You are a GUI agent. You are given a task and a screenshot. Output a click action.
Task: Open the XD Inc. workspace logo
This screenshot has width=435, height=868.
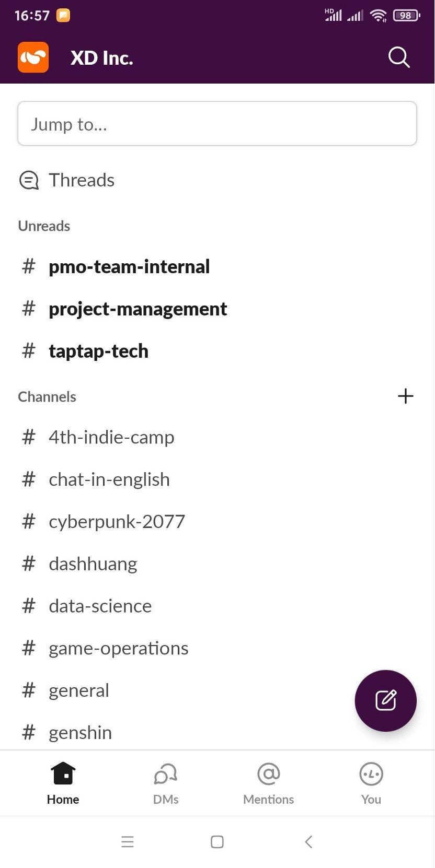point(33,57)
